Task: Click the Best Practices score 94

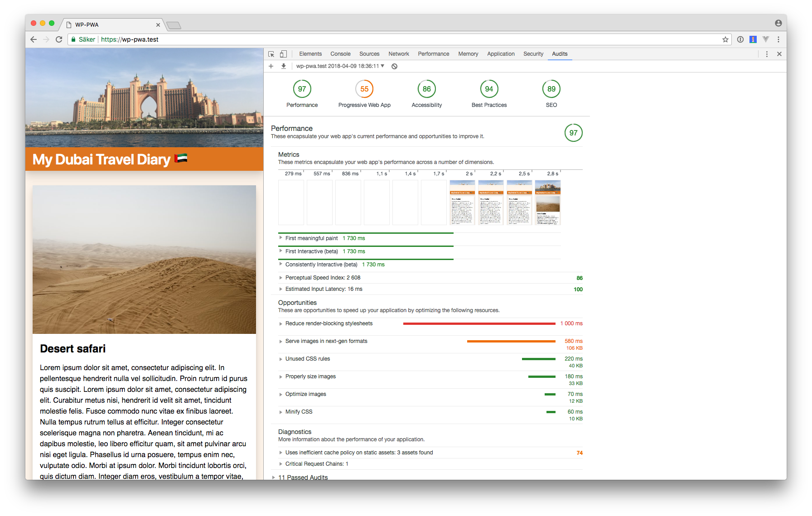Action: click(x=489, y=89)
